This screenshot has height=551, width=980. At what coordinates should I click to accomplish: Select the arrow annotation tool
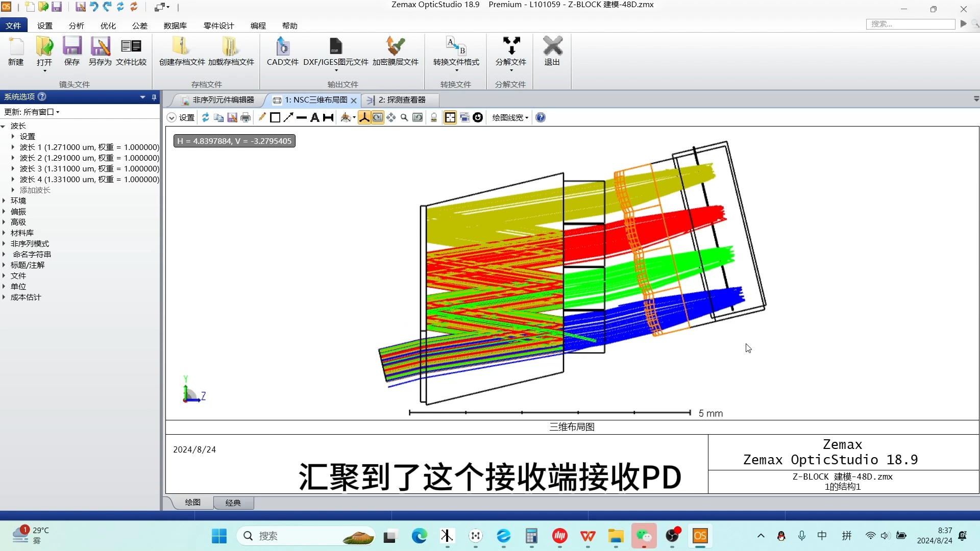point(288,117)
